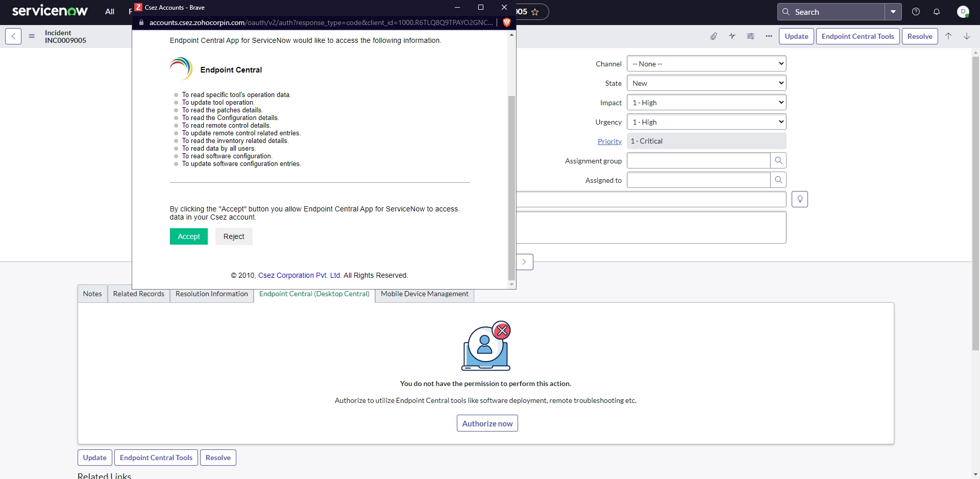Expand the Urgency dropdown
The height and width of the screenshot is (479, 980).
pyautogui.click(x=706, y=122)
